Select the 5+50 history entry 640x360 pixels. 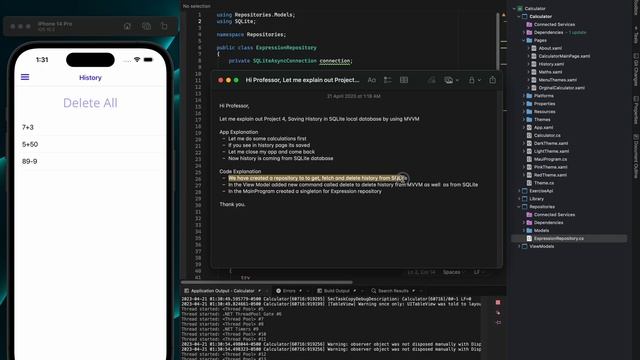(90, 144)
